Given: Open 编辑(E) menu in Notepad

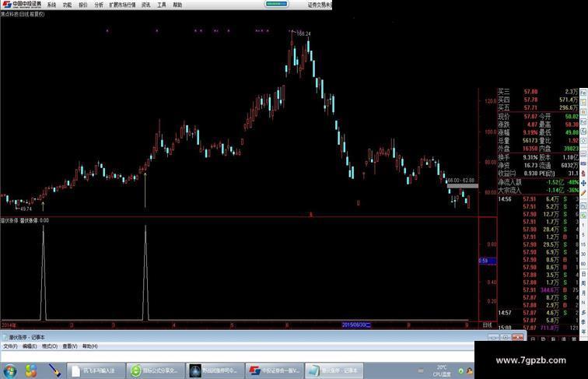Looking at the screenshot, I should tap(30, 346).
